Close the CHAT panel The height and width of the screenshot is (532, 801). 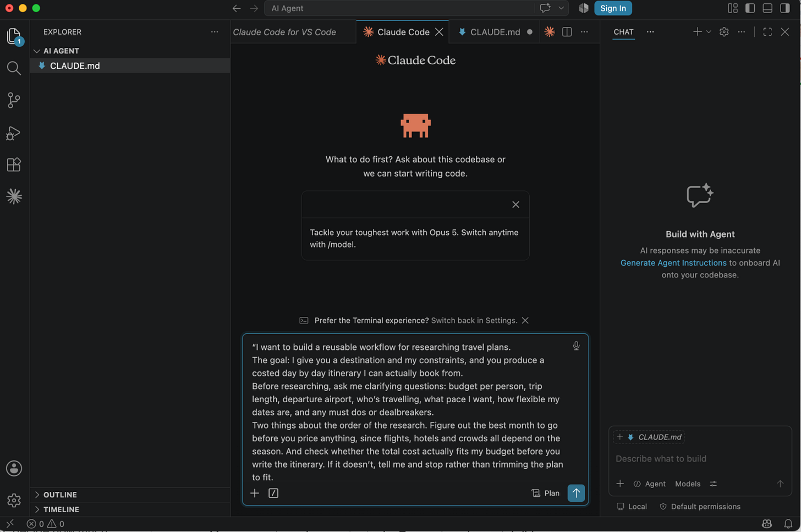[x=785, y=32]
